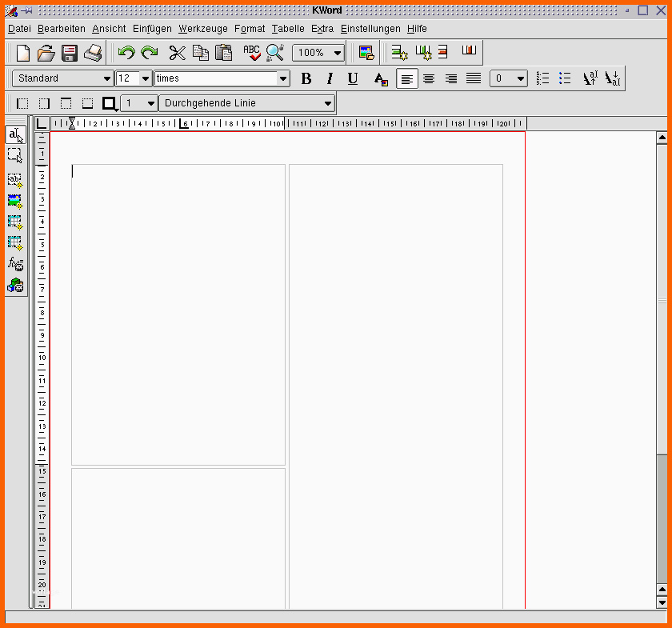This screenshot has height=628, width=672.
Task: Open the Tabelle menu
Action: click(288, 29)
